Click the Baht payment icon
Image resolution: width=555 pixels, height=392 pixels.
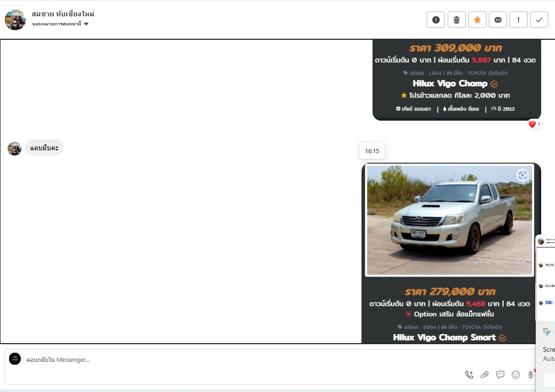tap(531, 375)
